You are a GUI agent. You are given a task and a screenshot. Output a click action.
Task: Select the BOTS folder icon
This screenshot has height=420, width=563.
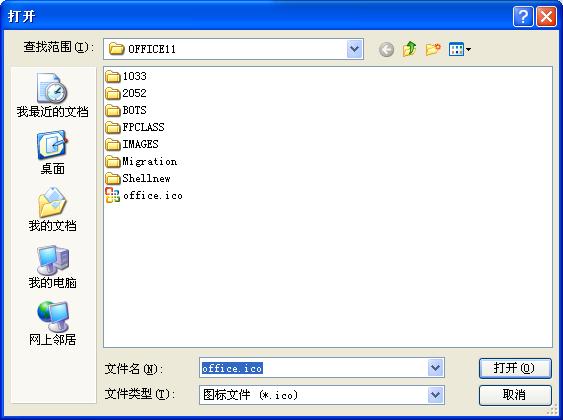113,111
